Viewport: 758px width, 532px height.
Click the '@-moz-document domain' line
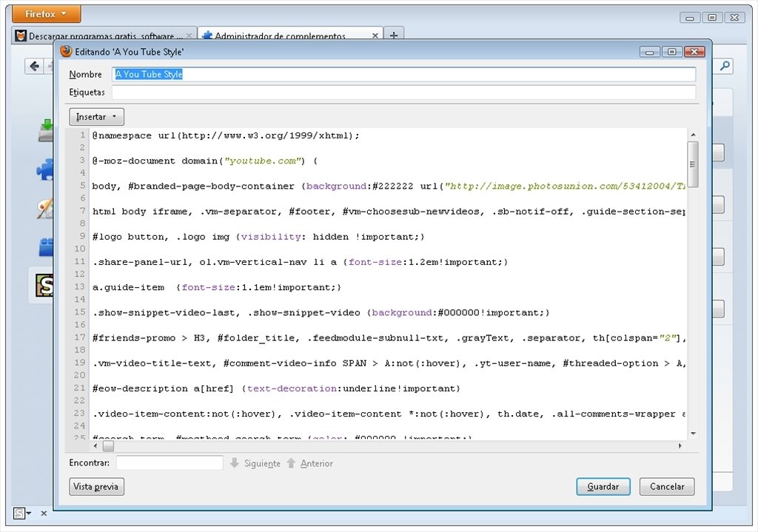coord(205,161)
